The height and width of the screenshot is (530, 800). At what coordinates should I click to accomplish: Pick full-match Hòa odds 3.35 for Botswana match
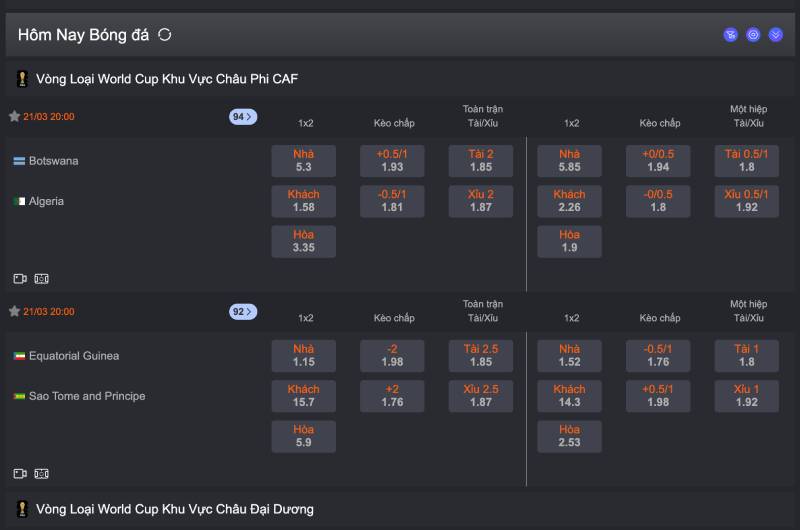[304, 241]
